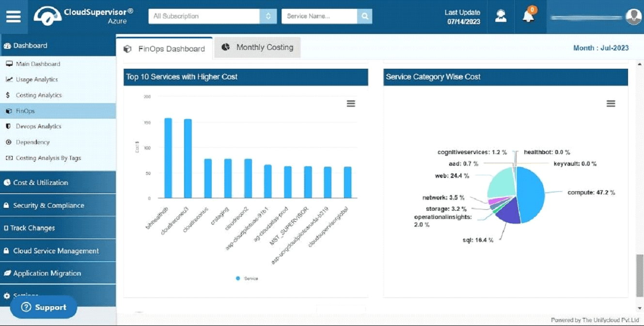The image size is (644, 326).
Task: Open Devops Analytics link
Action: (39, 126)
